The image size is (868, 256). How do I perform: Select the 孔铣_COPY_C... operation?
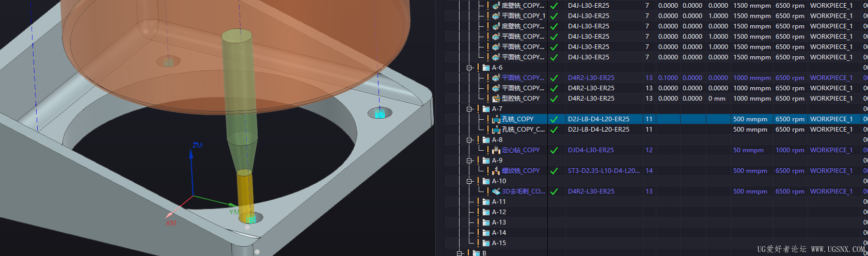click(x=524, y=130)
